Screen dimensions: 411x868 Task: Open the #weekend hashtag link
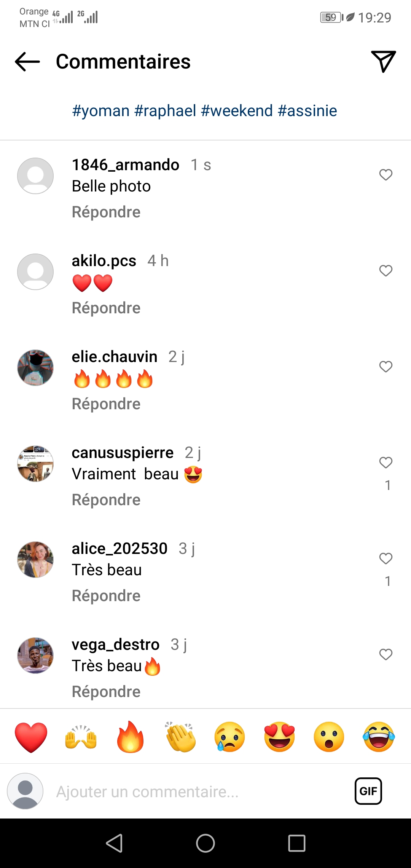point(237,111)
